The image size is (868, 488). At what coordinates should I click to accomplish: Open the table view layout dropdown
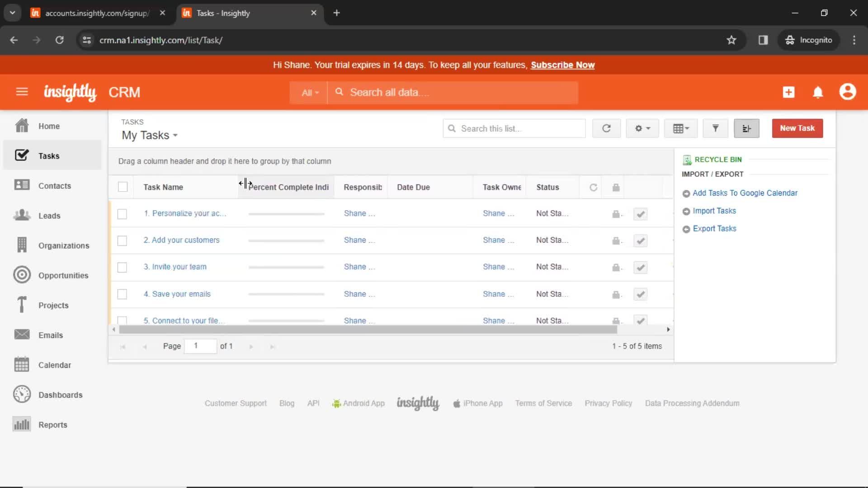pyautogui.click(x=681, y=128)
